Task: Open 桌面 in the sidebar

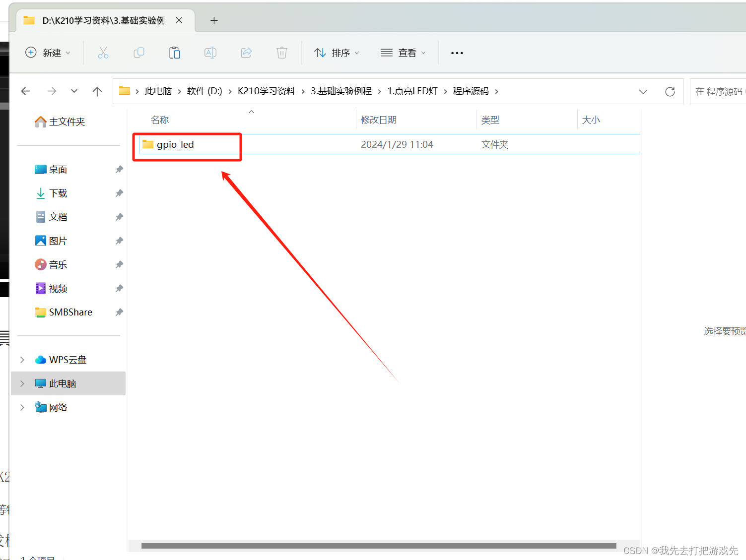Action: 51,170
